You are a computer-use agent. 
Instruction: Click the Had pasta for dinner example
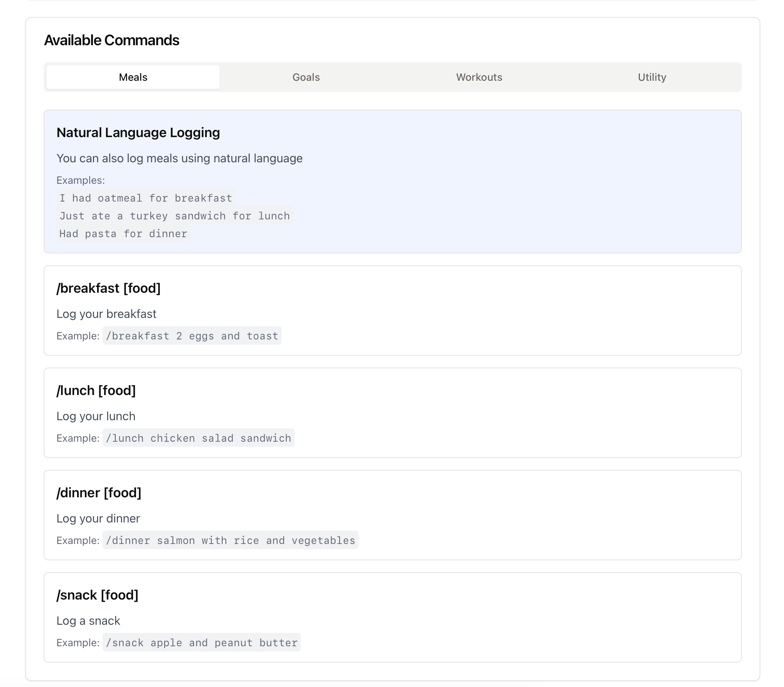point(123,233)
